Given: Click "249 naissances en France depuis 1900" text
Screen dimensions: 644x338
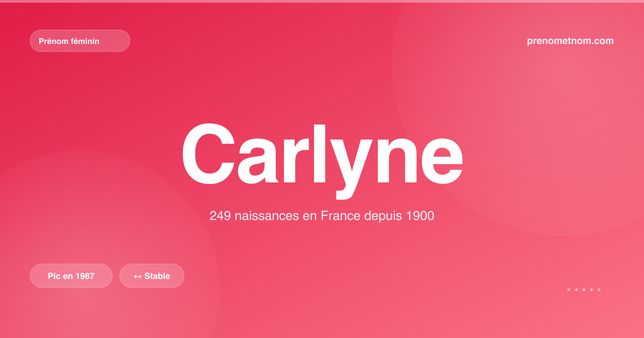Looking at the screenshot, I should (322, 216).
